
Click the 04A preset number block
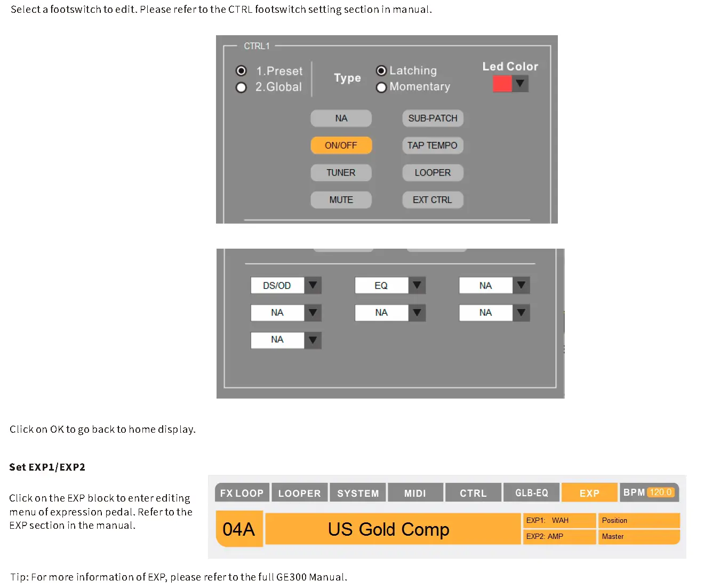239,529
